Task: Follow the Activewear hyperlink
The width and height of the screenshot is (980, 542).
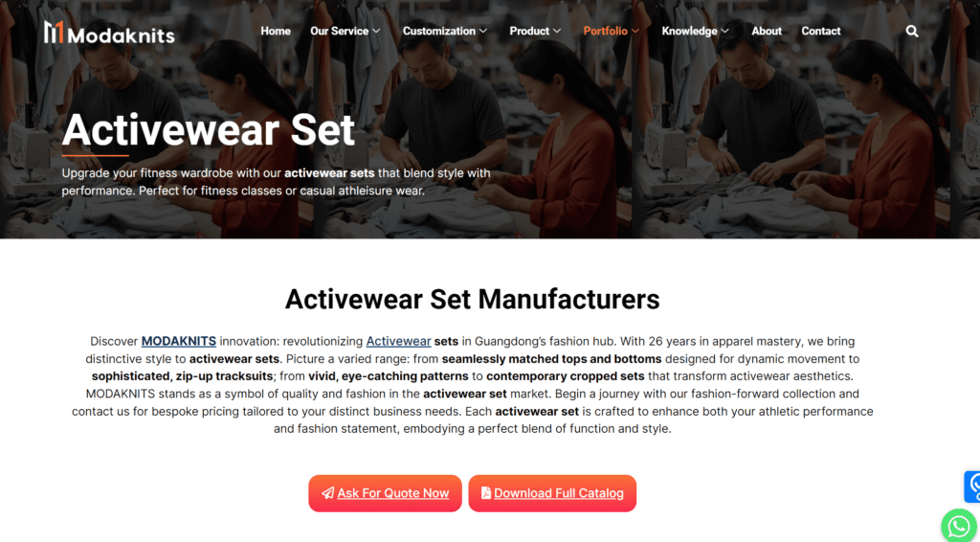Action: pyautogui.click(x=399, y=341)
